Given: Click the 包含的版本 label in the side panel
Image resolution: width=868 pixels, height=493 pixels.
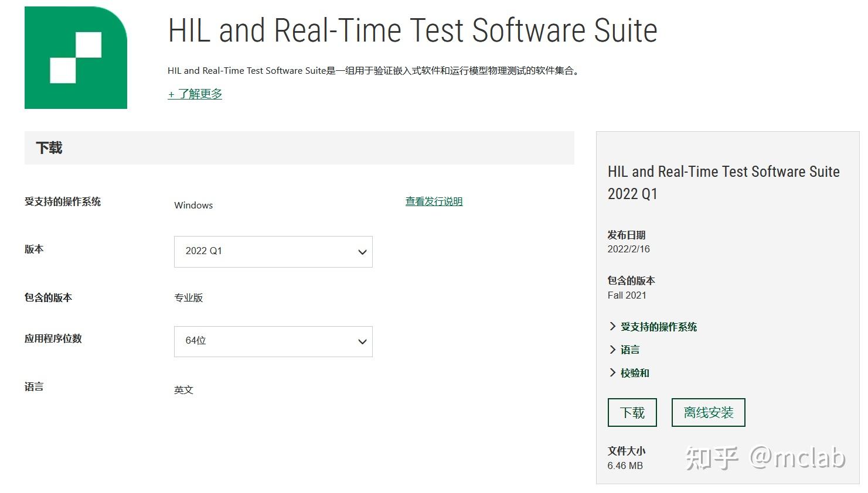Looking at the screenshot, I should [631, 280].
